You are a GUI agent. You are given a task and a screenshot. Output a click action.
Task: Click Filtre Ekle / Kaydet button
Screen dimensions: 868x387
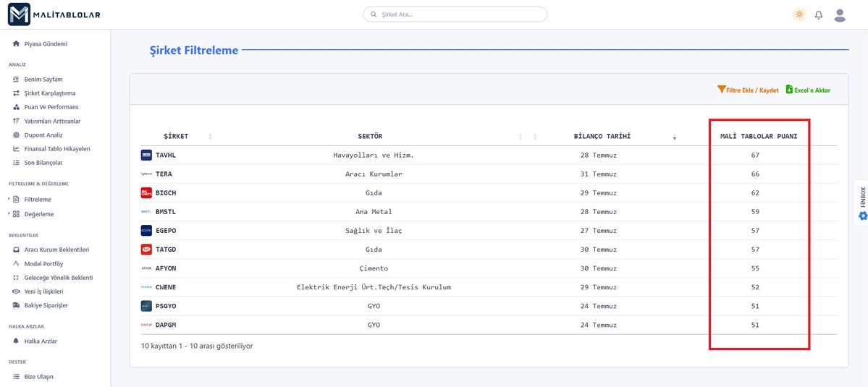tap(748, 90)
